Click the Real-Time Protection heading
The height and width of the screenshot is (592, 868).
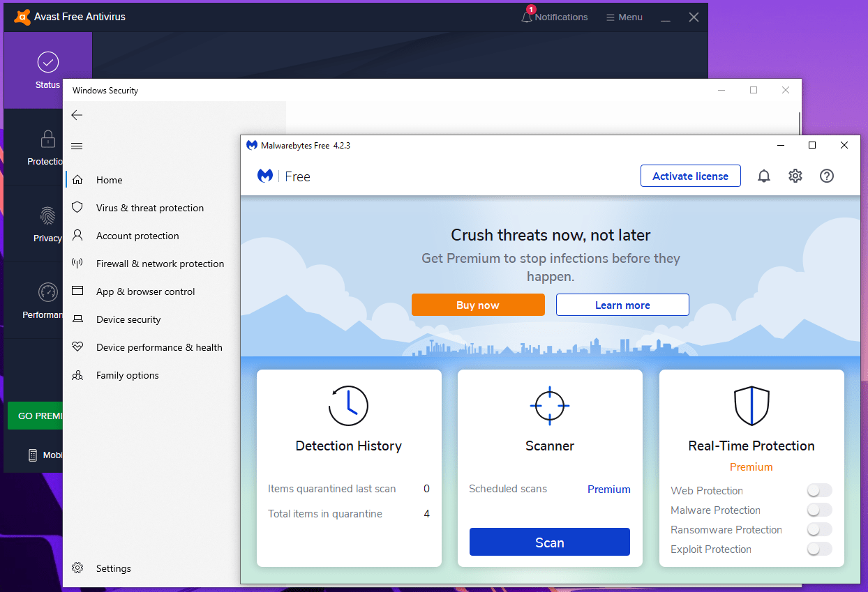coord(751,446)
